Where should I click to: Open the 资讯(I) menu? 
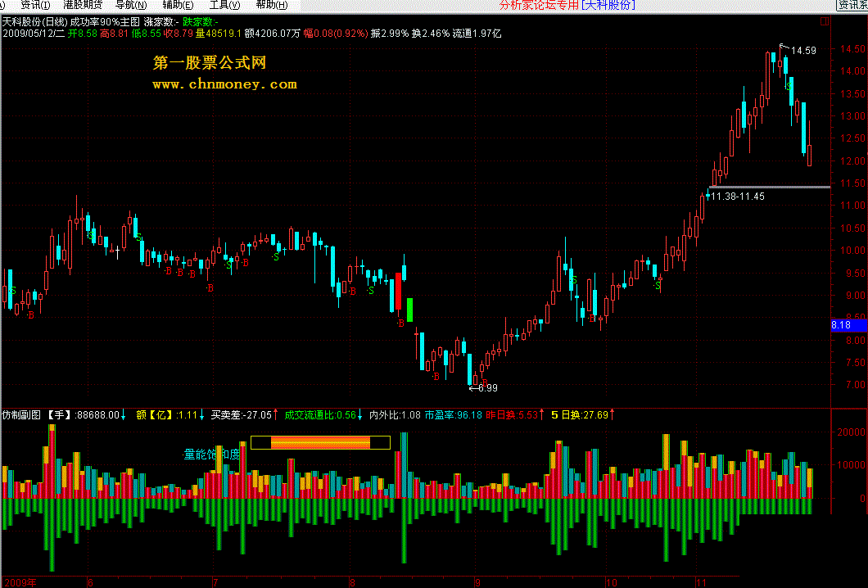[35, 5]
